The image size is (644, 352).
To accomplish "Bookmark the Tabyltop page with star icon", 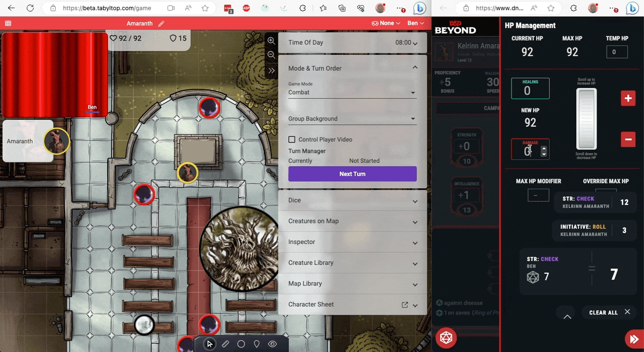I will click(205, 8).
